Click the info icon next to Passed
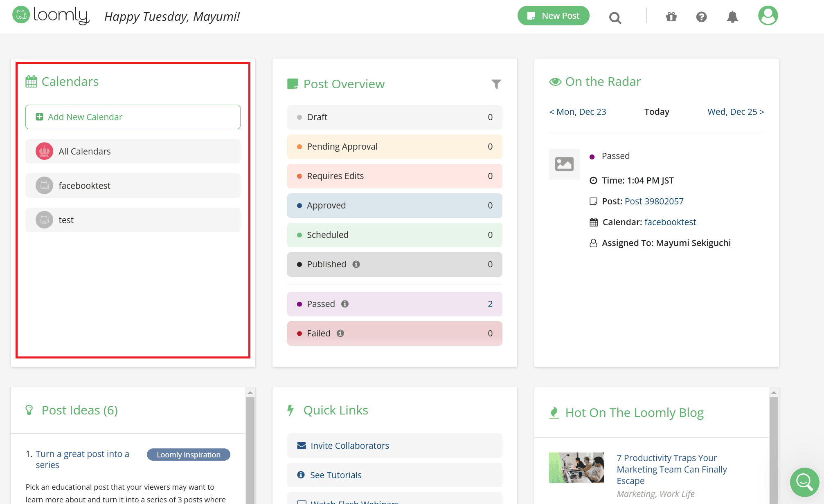The image size is (824, 504). click(345, 304)
